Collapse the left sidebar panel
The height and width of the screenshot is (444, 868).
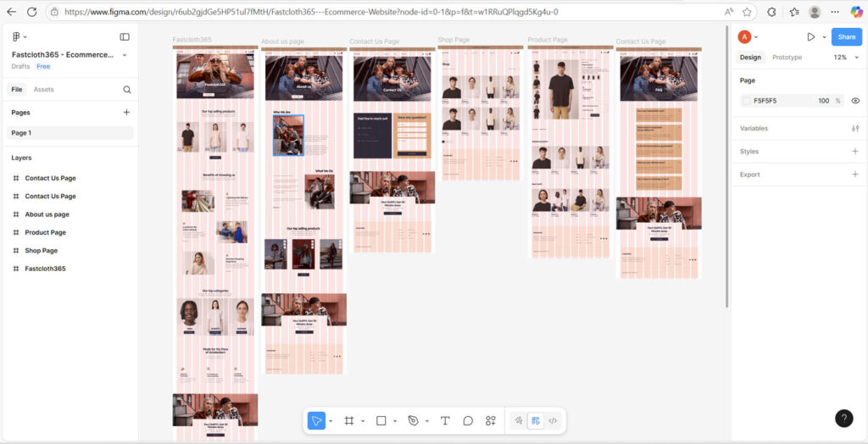[x=125, y=37]
